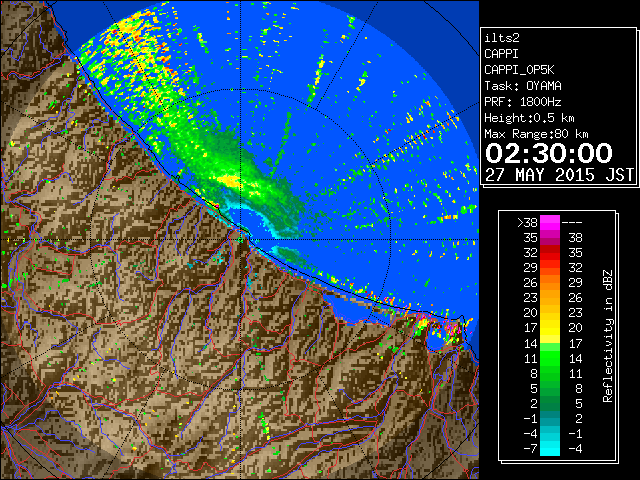640x480 pixels.
Task: Click the 02:30:00 timestamp
Action: (549, 153)
